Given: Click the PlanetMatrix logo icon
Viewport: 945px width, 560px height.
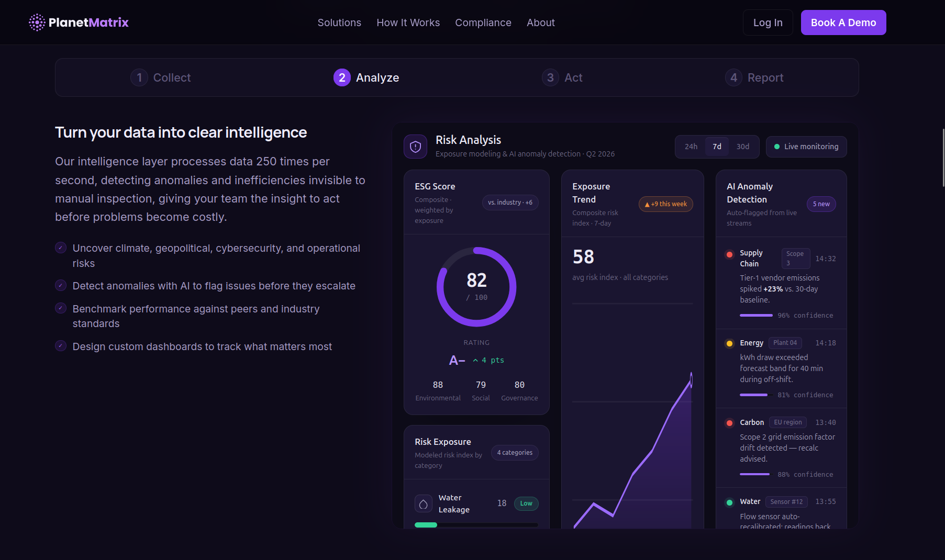Looking at the screenshot, I should [x=37, y=23].
